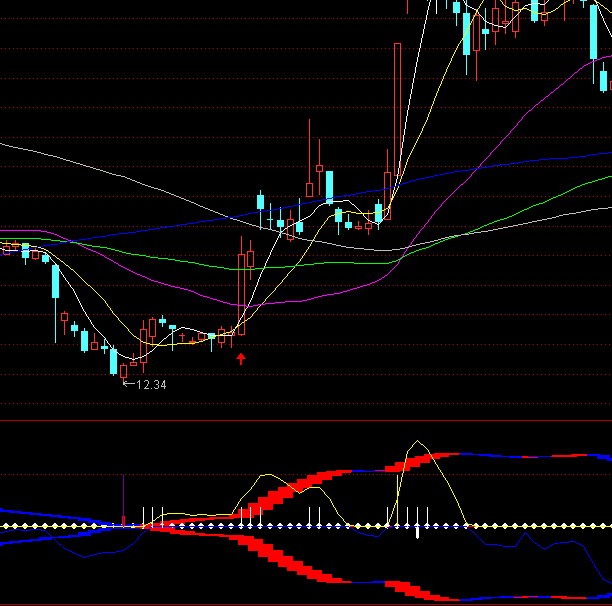Screen dimensions: 612x606
Task: Click the thick white bar below the indicator zero line
Action: click(417, 533)
